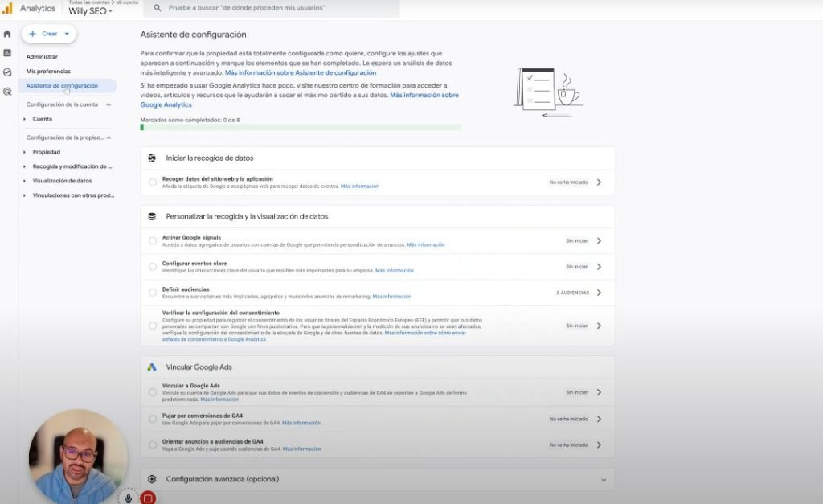Click the 'Iniciar la recogida de datos' section icon
The image size is (823, 504).
pyautogui.click(x=152, y=158)
